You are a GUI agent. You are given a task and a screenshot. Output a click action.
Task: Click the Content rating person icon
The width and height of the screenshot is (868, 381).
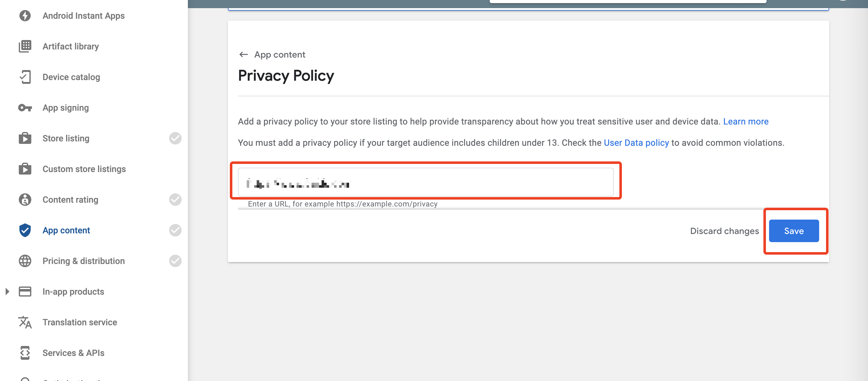pyautogui.click(x=25, y=200)
